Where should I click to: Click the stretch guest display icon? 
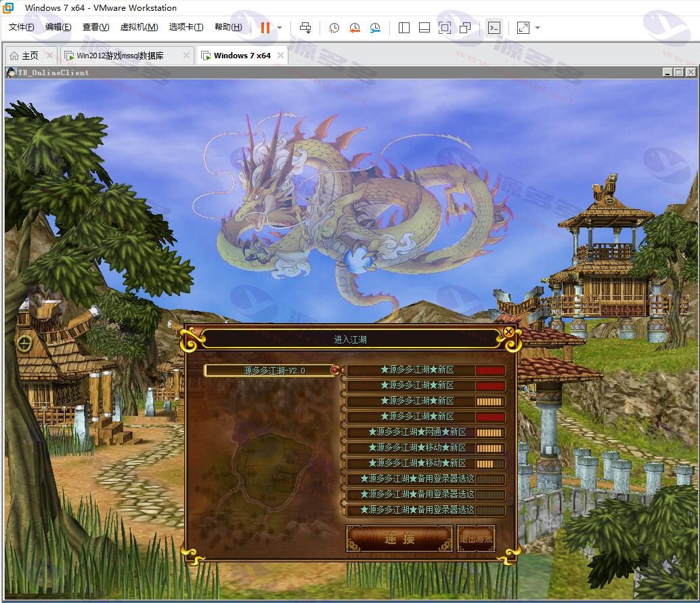pyautogui.click(x=523, y=28)
